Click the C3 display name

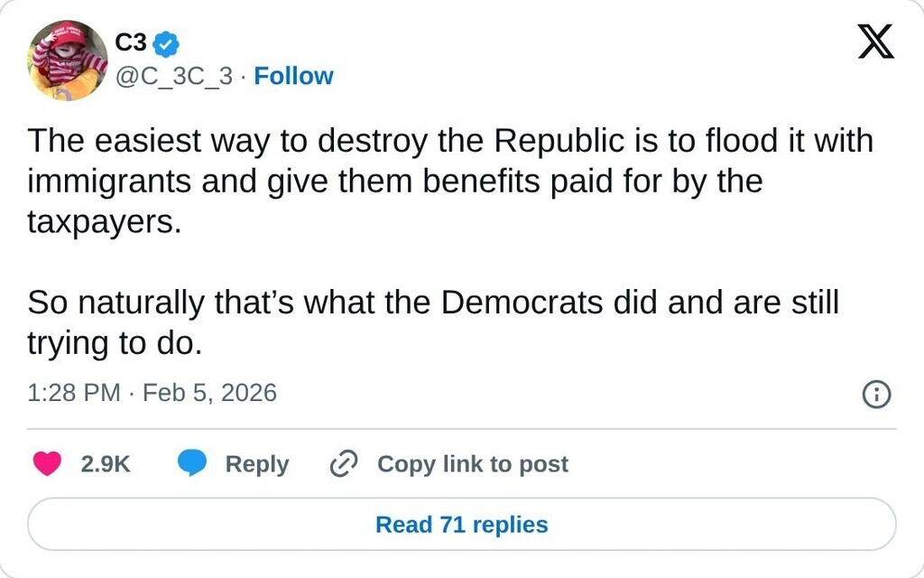(131, 42)
